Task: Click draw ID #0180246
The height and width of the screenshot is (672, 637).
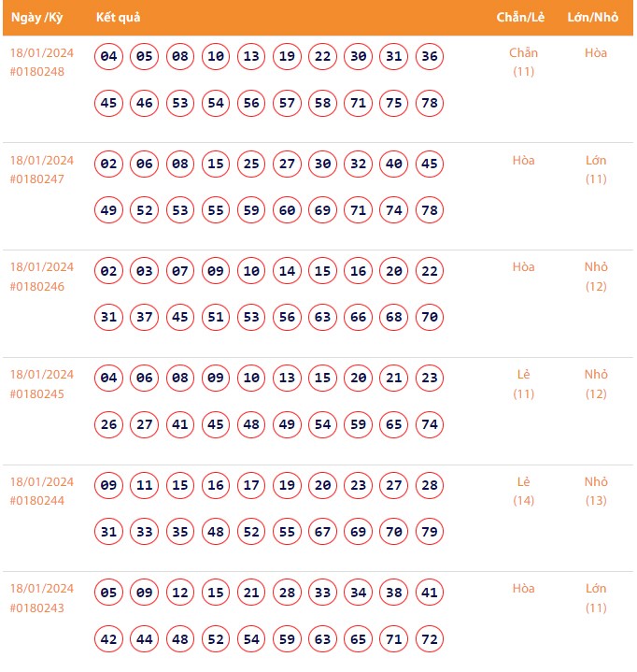Action: [x=37, y=286]
